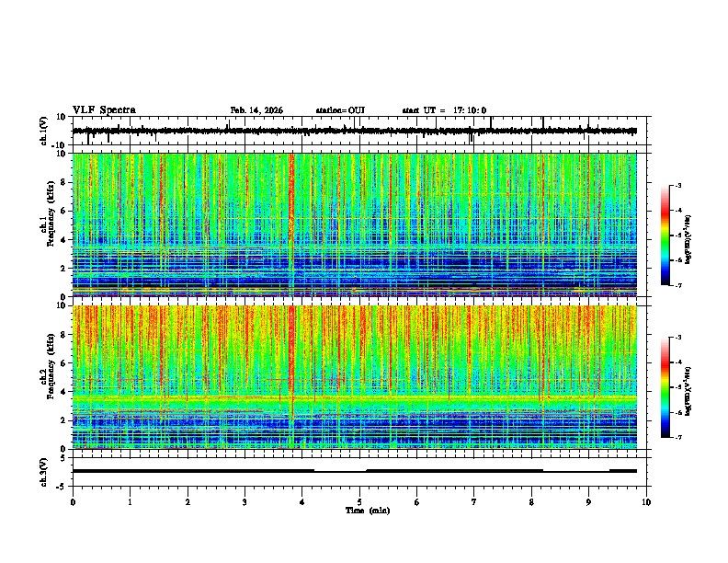Image resolution: width=728 pixels, height=563 pixels.
Task: Click the "VLF Spectra" plot title
Action: tap(104, 109)
